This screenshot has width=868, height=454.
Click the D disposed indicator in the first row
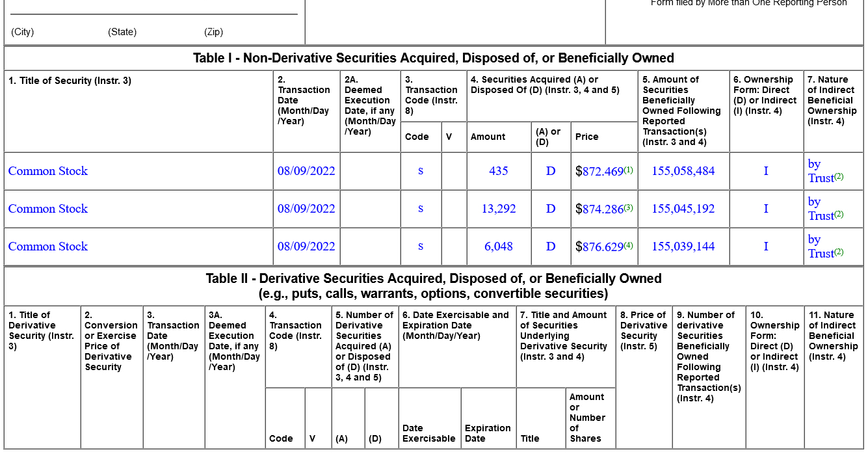(551, 171)
